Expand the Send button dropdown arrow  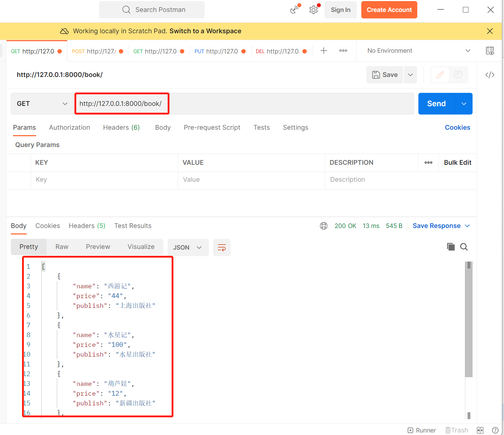click(x=464, y=104)
